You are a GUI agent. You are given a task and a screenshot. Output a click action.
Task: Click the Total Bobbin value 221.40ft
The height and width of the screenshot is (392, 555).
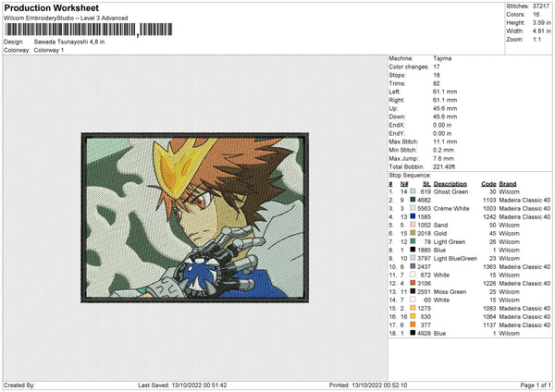pyautogui.click(x=444, y=166)
